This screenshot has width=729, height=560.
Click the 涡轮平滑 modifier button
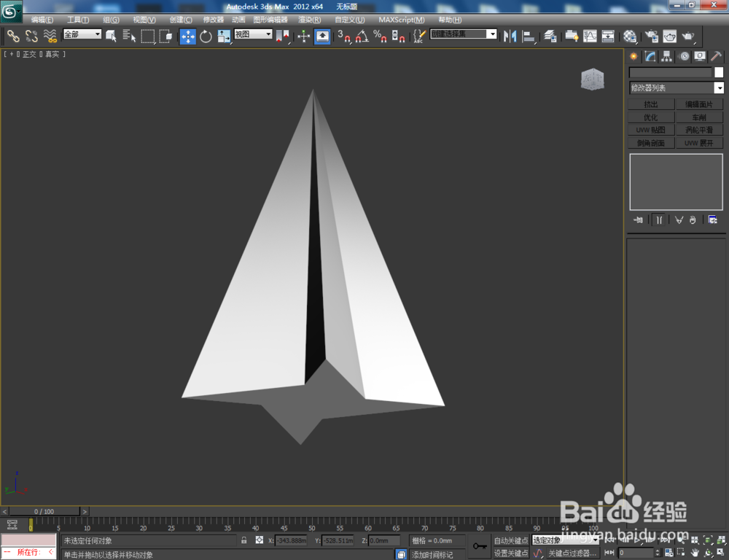(699, 130)
